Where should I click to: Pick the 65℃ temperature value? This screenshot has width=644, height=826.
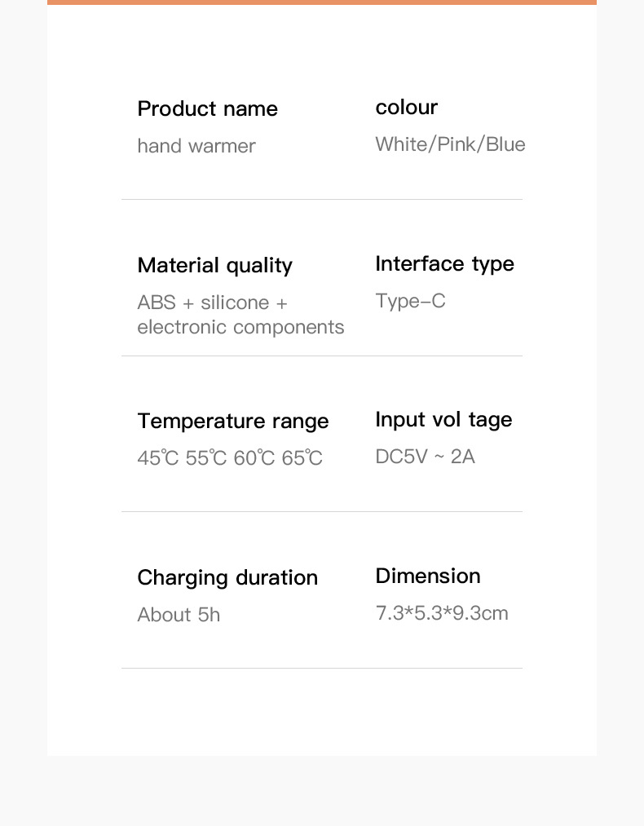point(302,459)
